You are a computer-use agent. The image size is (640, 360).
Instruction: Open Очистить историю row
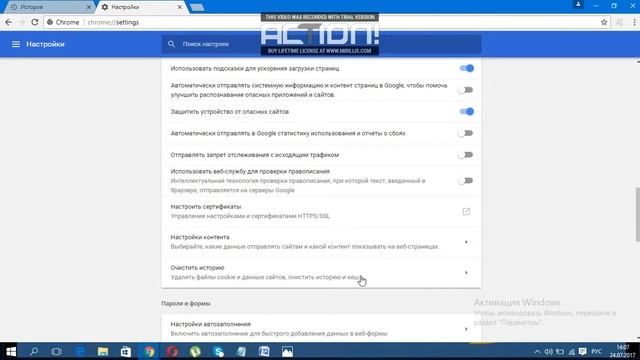321,273
